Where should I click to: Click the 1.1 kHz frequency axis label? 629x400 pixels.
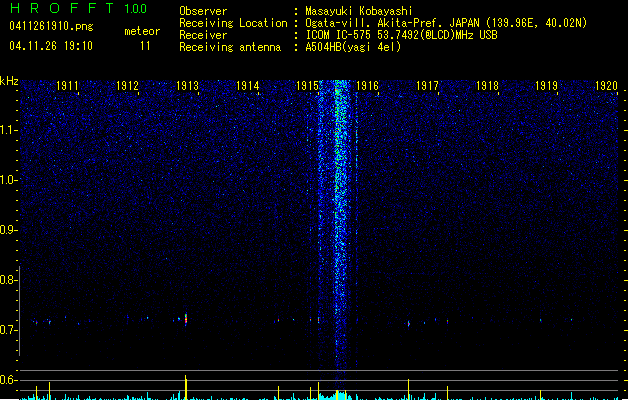8,130
